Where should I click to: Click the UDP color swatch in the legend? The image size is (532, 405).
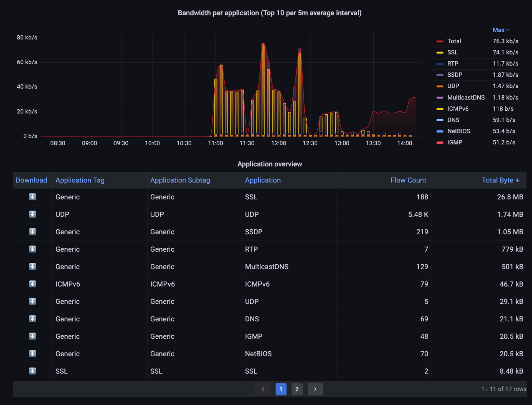click(x=440, y=86)
